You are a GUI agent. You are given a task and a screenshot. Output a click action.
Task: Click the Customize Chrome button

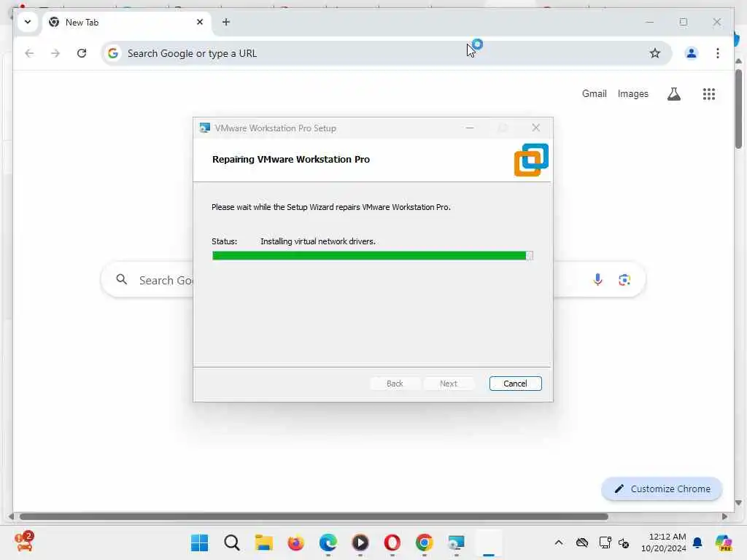(662, 489)
